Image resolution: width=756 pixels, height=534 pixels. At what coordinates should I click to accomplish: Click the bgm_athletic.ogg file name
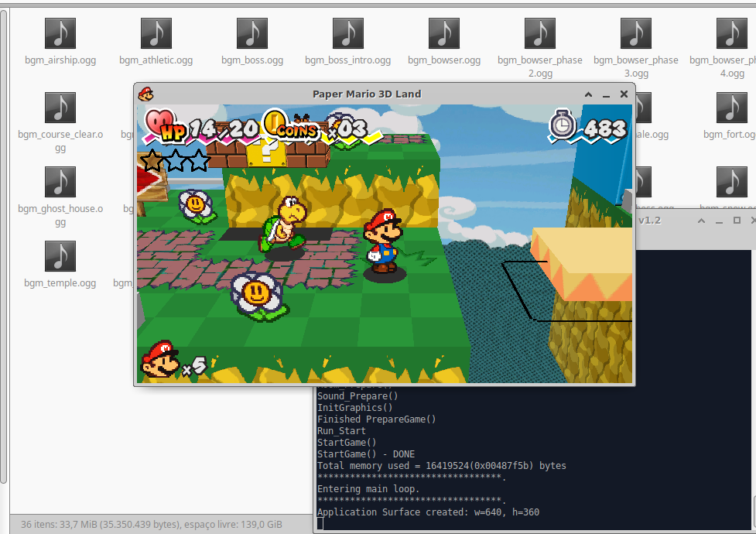coord(156,60)
